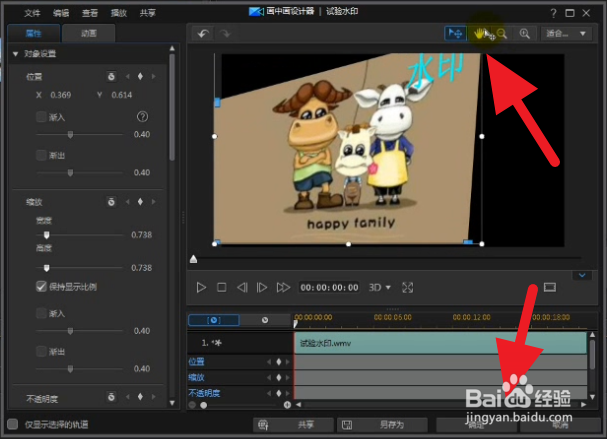Play the preview

(201, 288)
